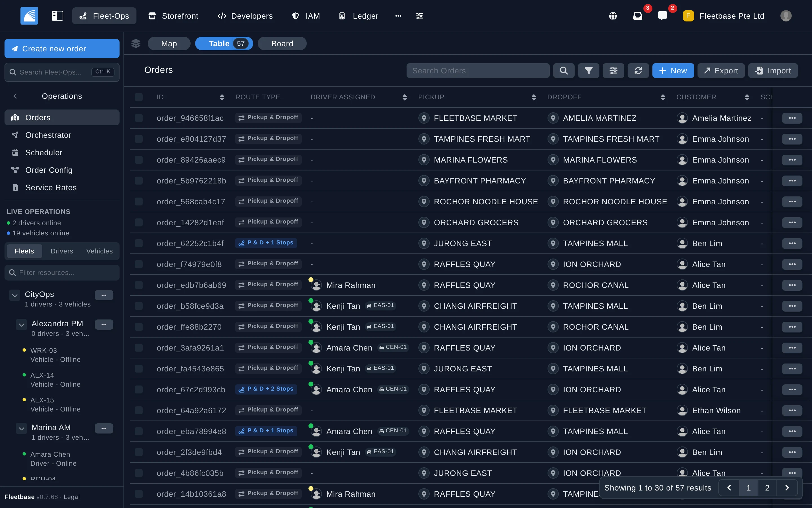Screen dimensions: 812x508
Task: Check the order_67c2d993cb row checkbox
Action: point(139,389)
